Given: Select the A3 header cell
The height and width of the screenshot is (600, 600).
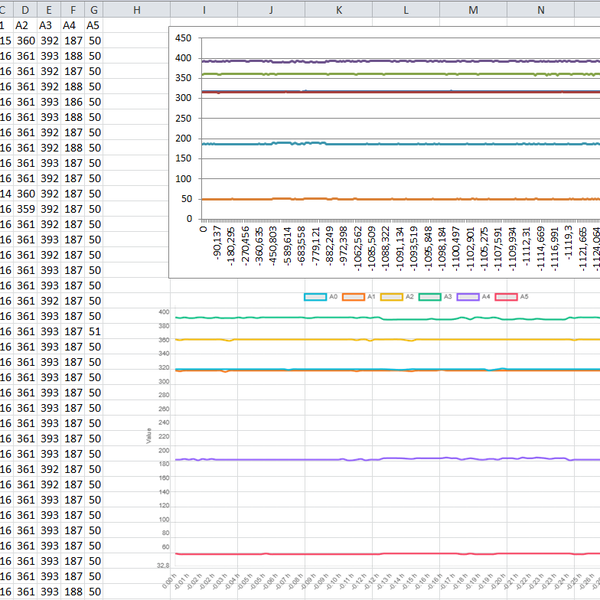Looking at the screenshot, I should [49, 25].
